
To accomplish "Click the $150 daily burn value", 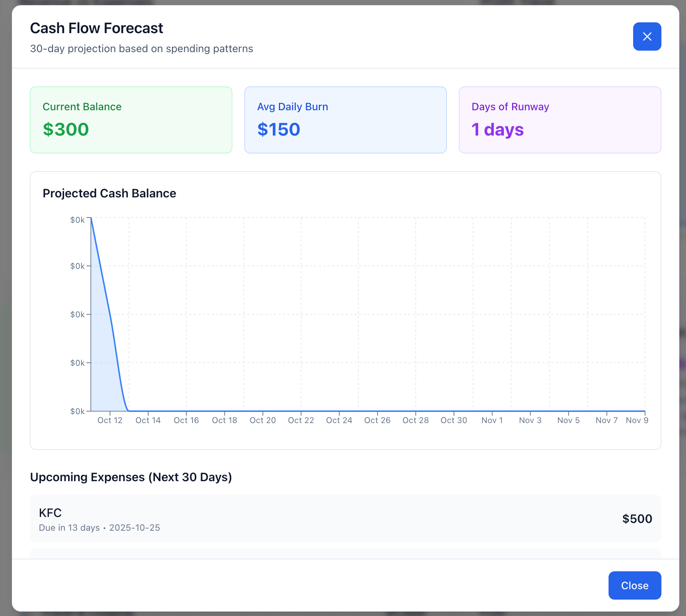I will [x=279, y=130].
